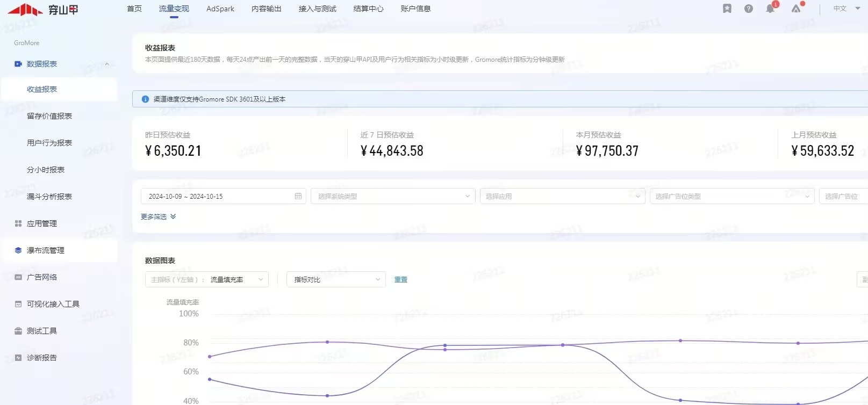This screenshot has width=868, height=405.
Task: Select 流量变现 in top navigation
Action: pyautogui.click(x=174, y=9)
